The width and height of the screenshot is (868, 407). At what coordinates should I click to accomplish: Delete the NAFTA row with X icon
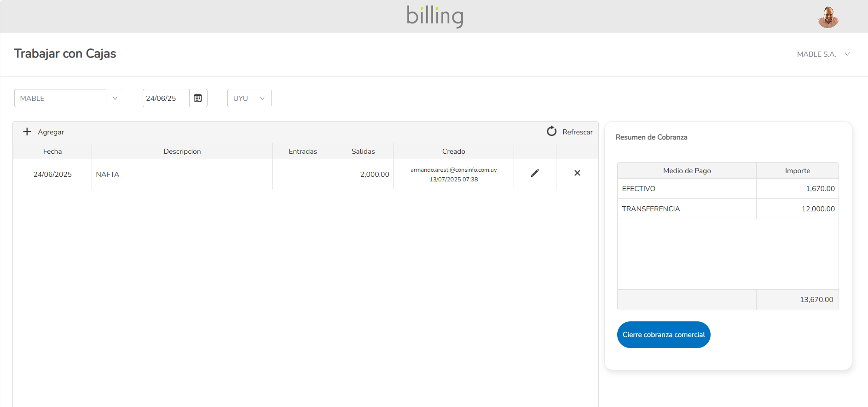pos(577,173)
